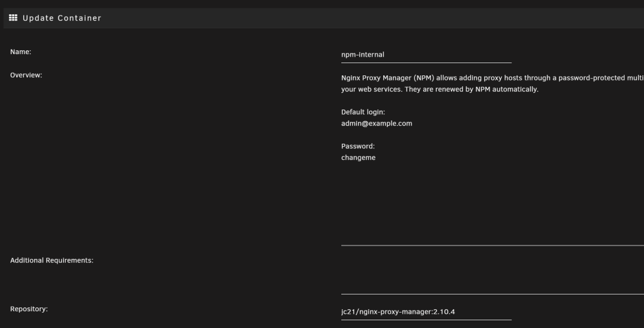
Task: Click the Update Container heading text
Action: click(x=62, y=18)
